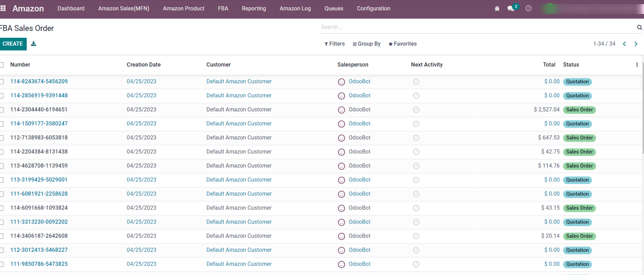Open the Amazon Product menu
The height and width of the screenshot is (275, 644).
(x=184, y=9)
